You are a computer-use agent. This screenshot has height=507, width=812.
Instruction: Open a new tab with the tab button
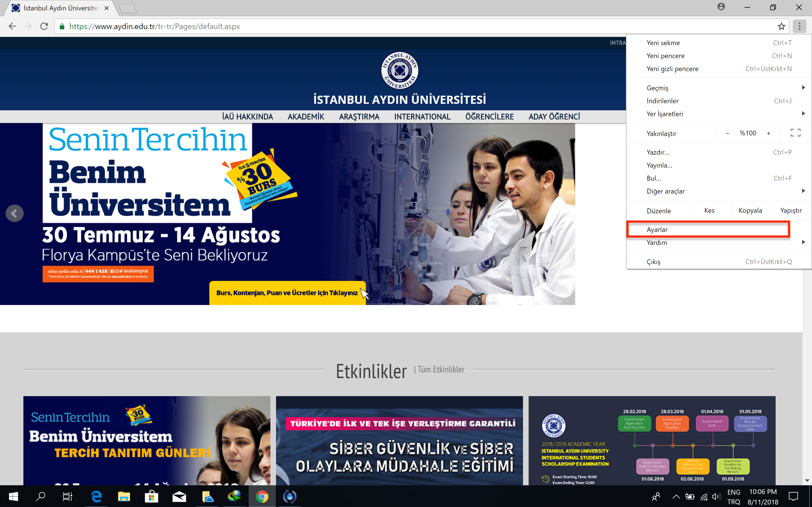pyautogui.click(x=128, y=8)
